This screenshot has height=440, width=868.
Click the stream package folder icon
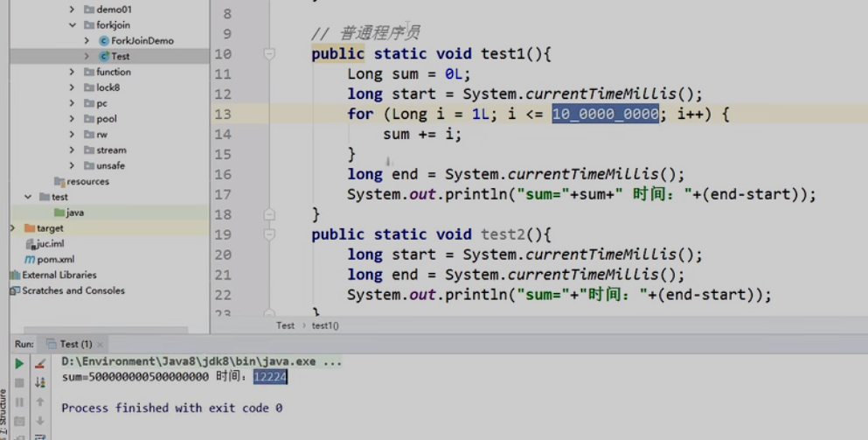tap(88, 150)
